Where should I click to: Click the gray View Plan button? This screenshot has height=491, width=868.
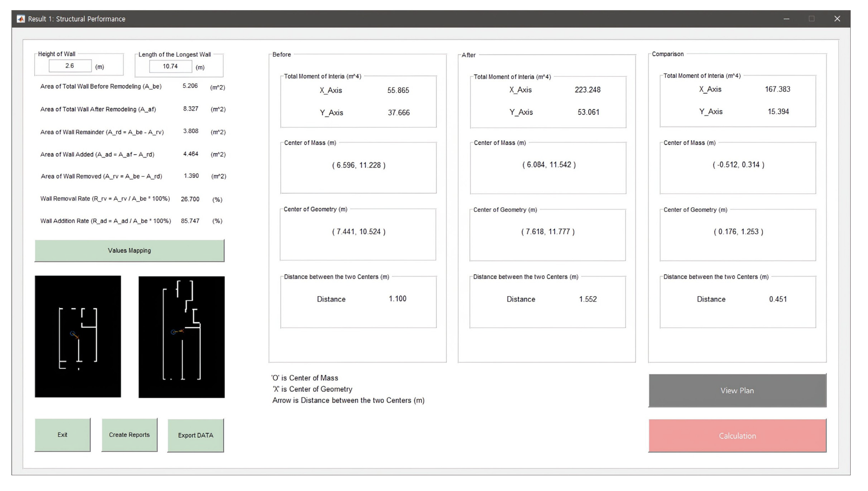[x=737, y=390]
